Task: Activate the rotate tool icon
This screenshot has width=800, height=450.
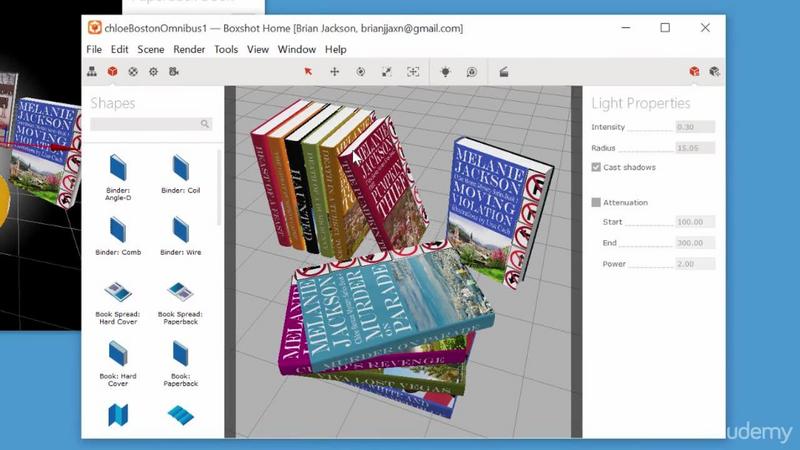Action: (360, 71)
